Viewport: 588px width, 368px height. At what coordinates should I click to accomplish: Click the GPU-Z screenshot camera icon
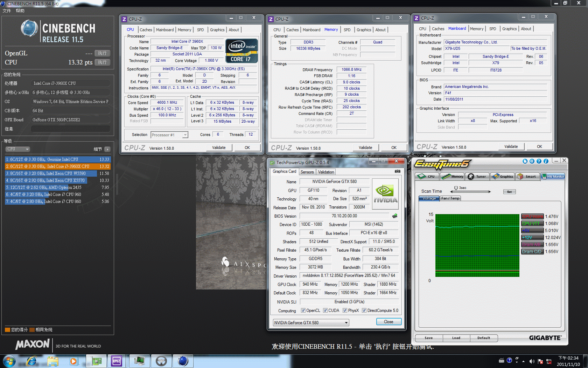pos(398,171)
